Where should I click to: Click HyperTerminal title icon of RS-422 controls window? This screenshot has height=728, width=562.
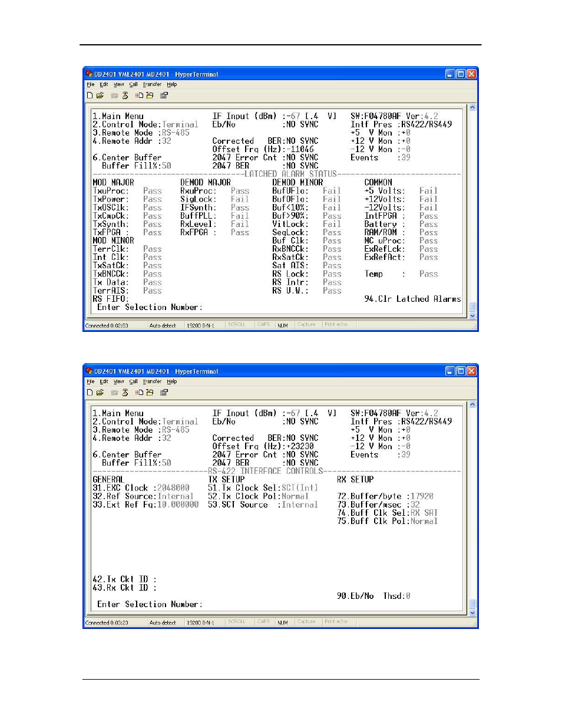click(x=89, y=371)
